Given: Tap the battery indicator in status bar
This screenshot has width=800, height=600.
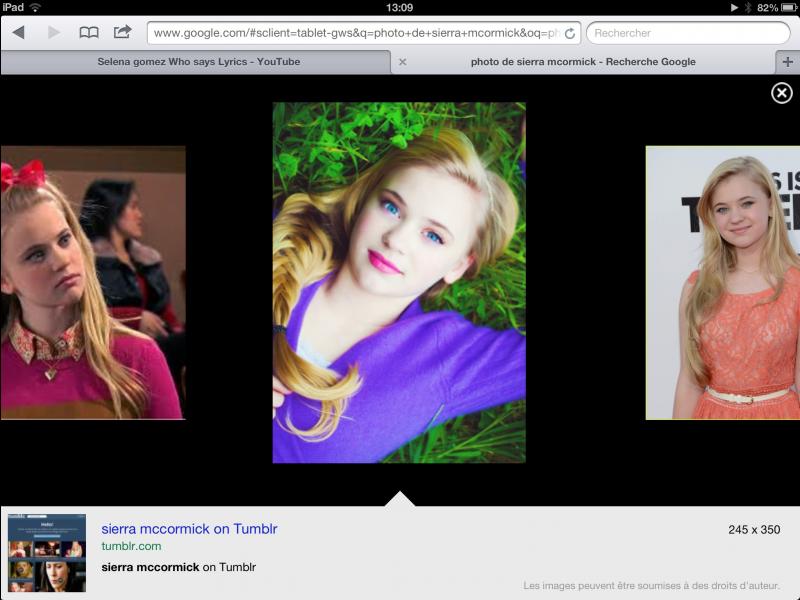Looking at the screenshot, I should 783,7.
